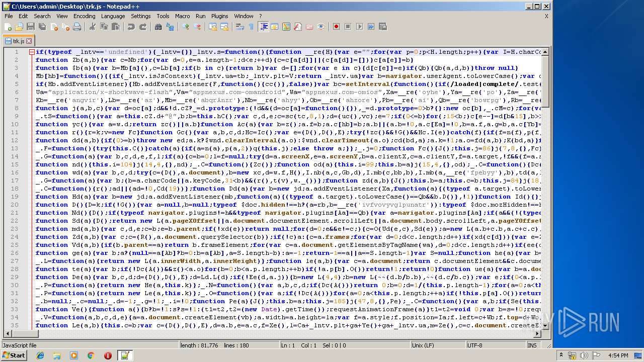Screen dimensions: 644x362
Task: Toggle synchronized vertical scrolling
Action: 213,27
